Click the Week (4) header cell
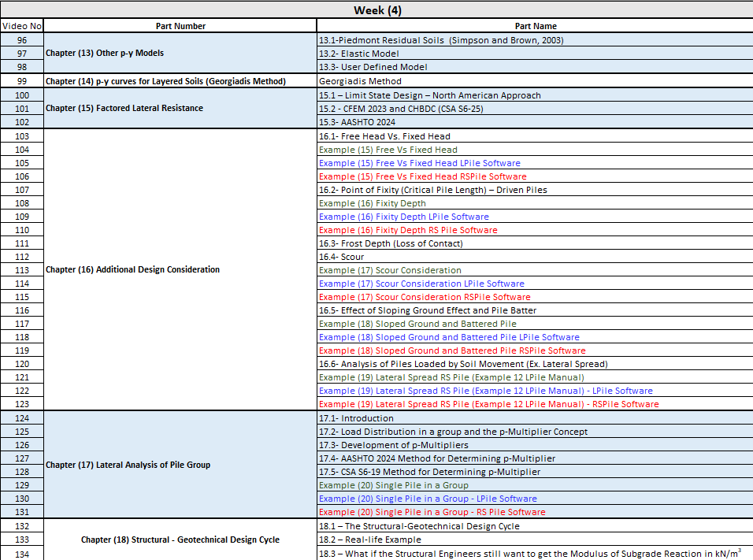This screenshot has height=560, width=753. click(x=376, y=9)
